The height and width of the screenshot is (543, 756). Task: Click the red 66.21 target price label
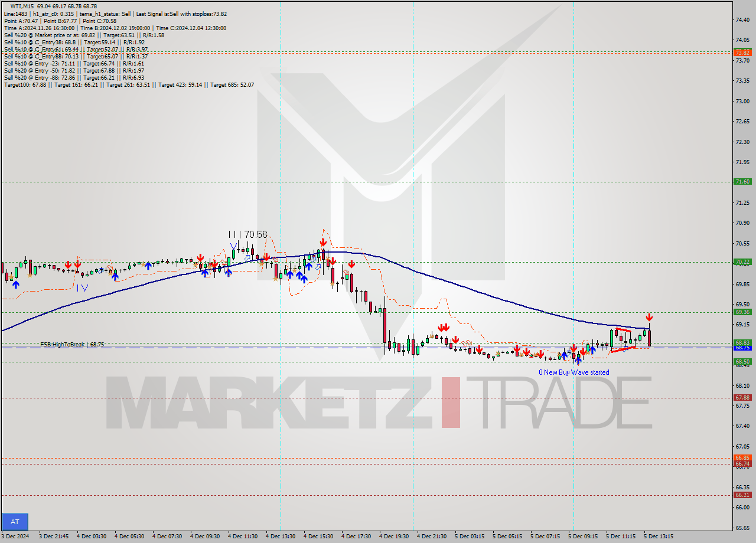pyautogui.click(x=742, y=495)
